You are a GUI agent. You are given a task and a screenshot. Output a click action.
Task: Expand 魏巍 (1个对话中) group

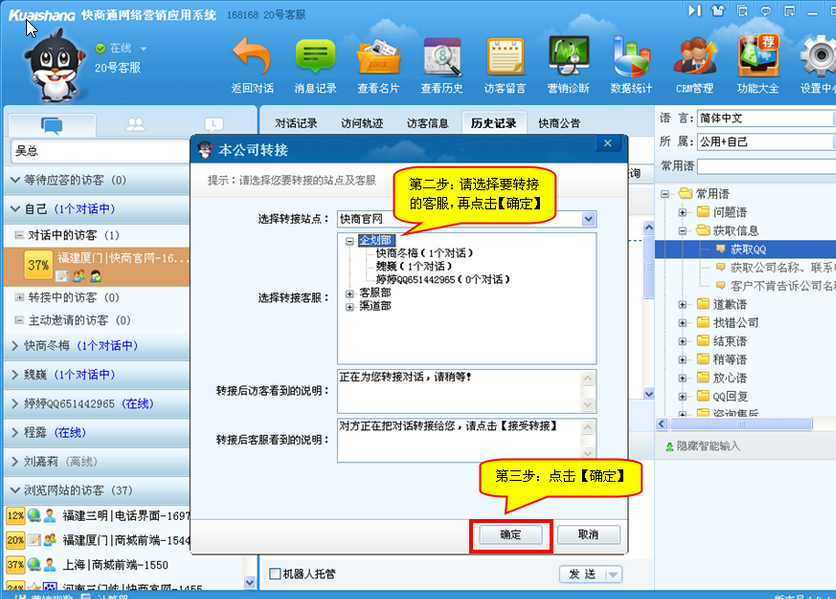(x=15, y=374)
